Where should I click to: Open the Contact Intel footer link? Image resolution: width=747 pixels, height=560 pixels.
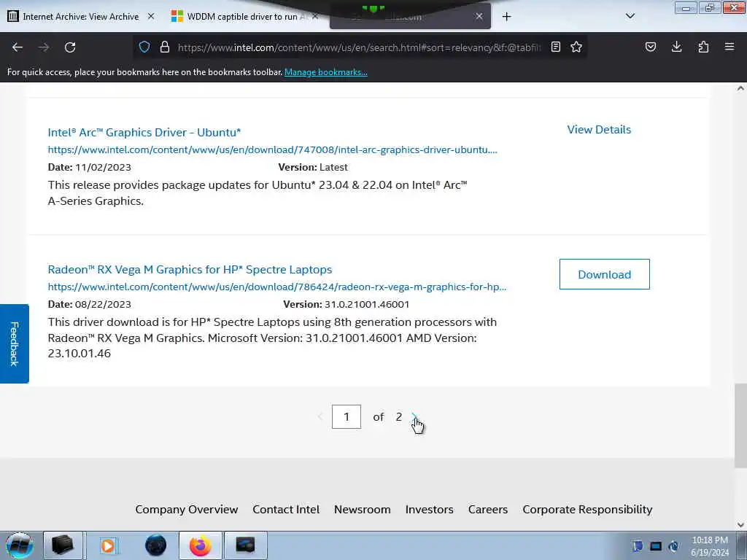[x=286, y=509]
